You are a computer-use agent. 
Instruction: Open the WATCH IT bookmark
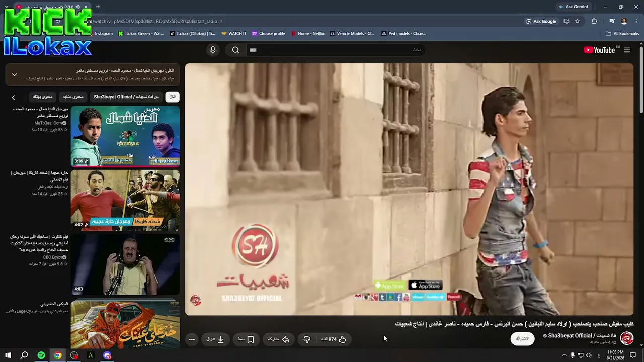pyautogui.click(x=234, y=34)
